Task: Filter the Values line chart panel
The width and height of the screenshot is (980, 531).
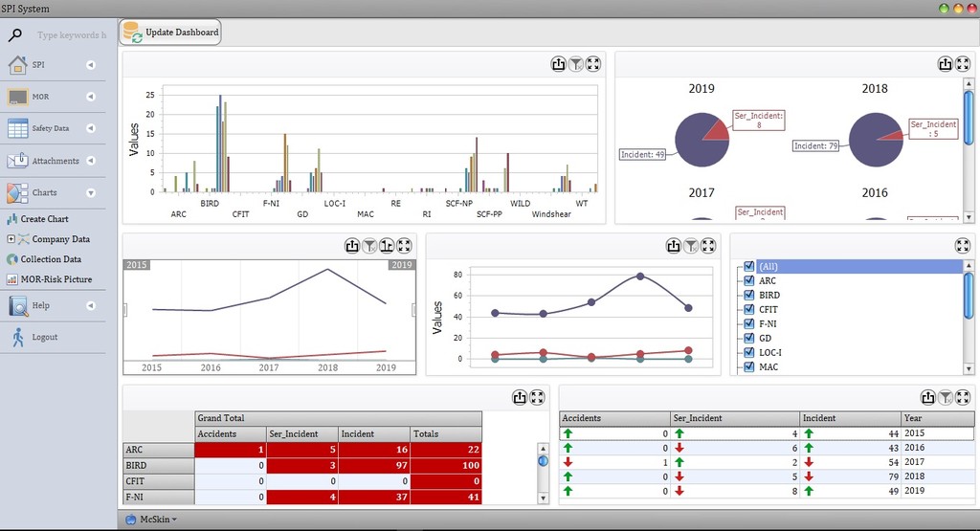Action: [x=691, y=246]
